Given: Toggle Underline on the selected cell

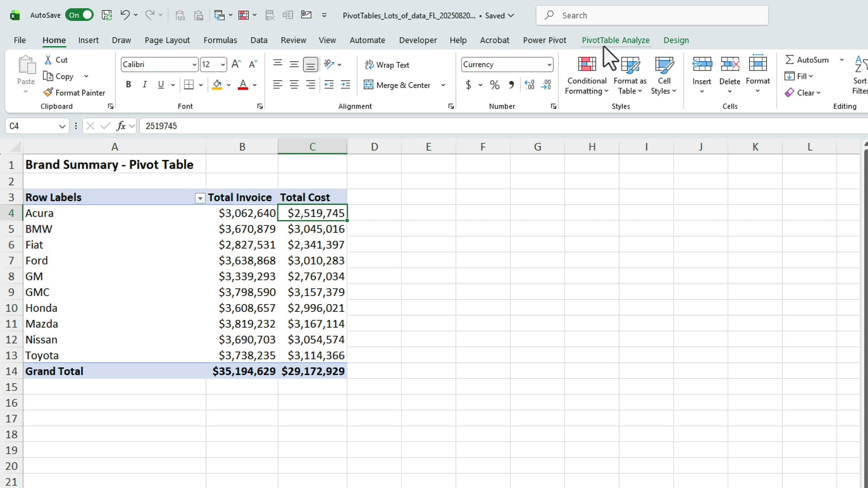Looking at the screenshot, I should click(161, 84).
